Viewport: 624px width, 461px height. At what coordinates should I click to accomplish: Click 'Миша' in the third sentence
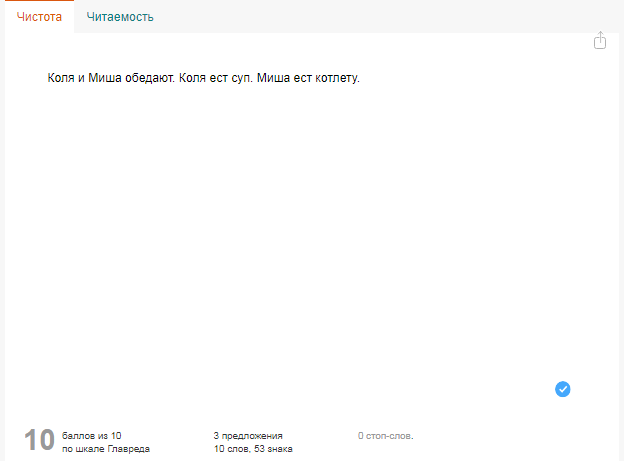[x=272, y=78]
